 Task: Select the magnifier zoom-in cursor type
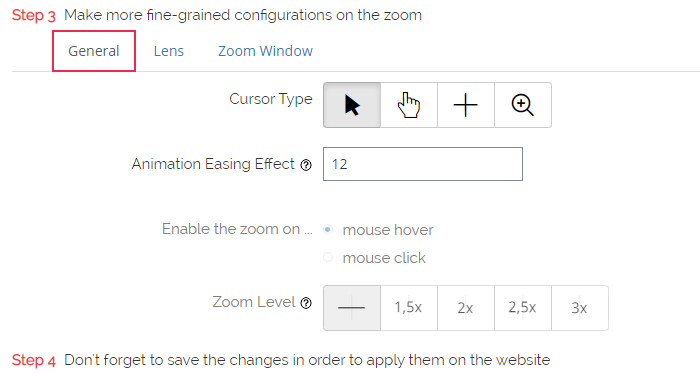(523, 105)
